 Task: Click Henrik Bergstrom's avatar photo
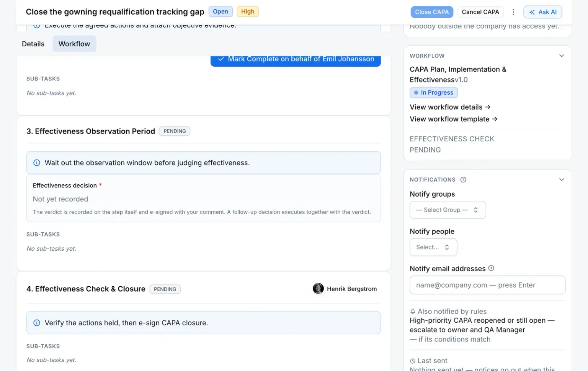pyautogui.click(x=318, y=289)
